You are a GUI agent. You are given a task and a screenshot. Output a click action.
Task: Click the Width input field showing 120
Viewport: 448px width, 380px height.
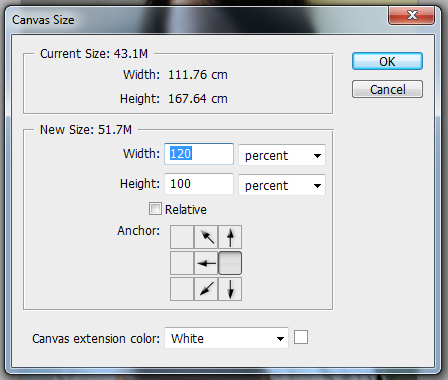[x=199, y=154]
